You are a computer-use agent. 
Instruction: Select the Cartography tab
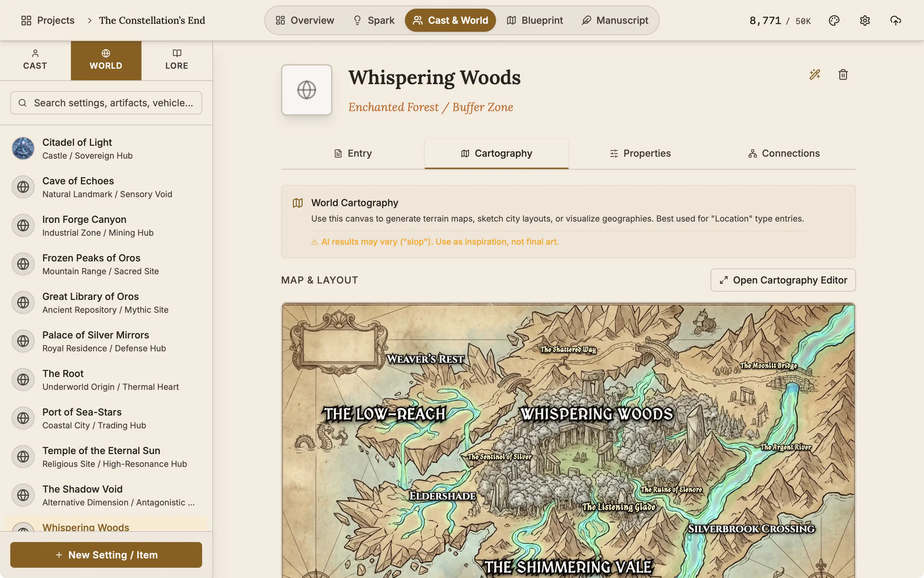[496, 154]
